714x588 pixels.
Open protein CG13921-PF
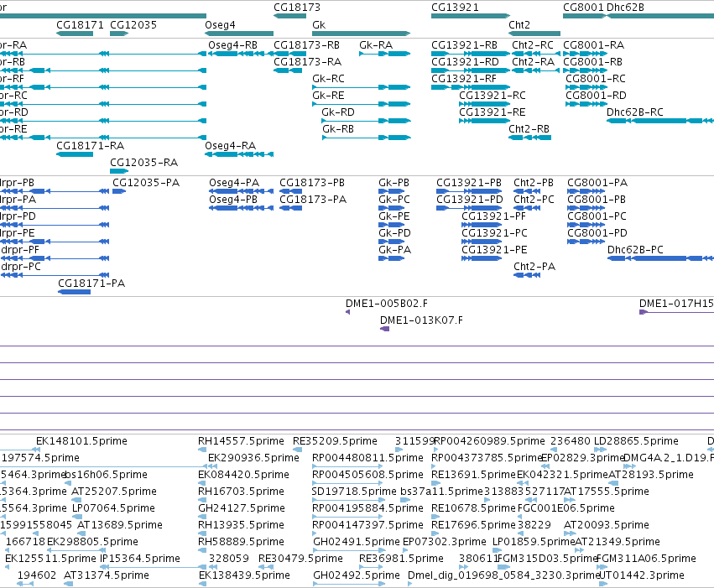point(493,216)
